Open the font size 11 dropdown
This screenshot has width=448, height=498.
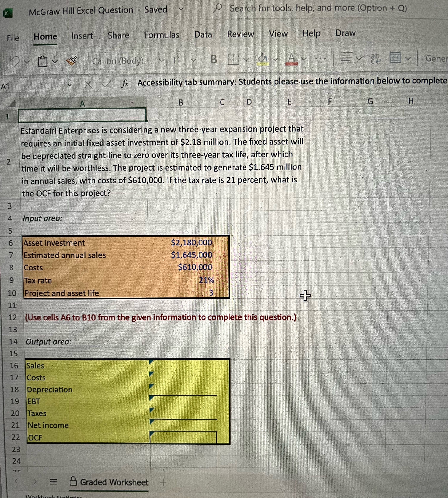click(x=194, y=60)
